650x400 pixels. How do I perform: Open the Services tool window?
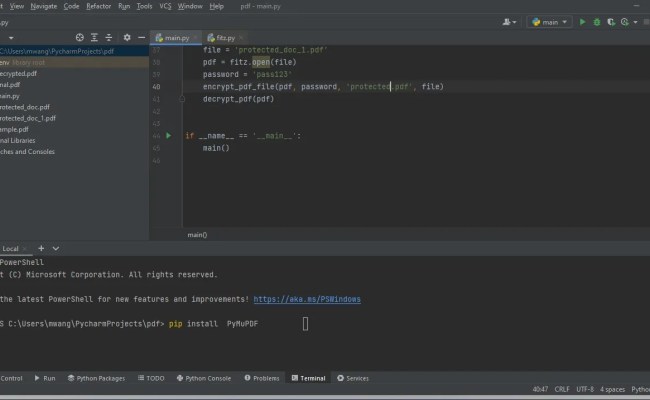[353, 378]
